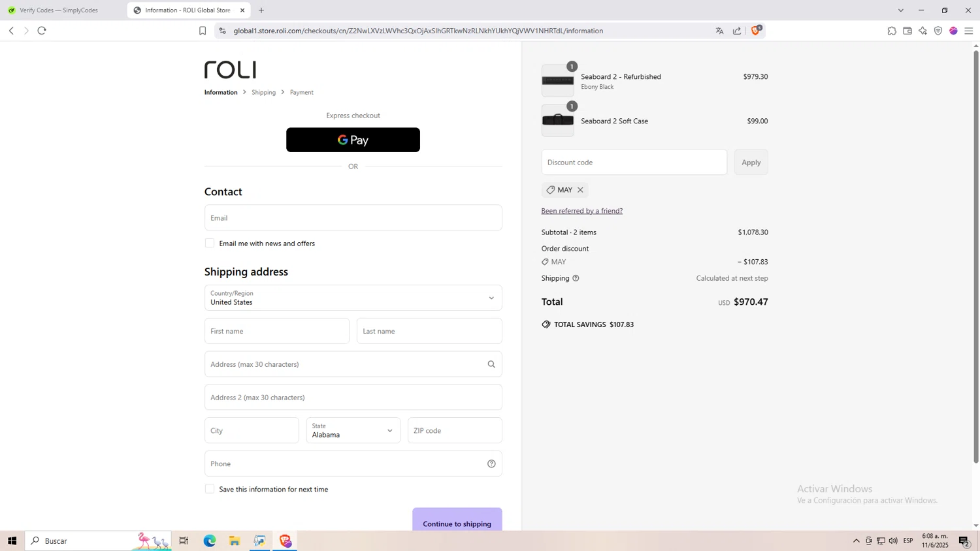Click City field
The height and width of the screenshot is (551, 980).
252,430
